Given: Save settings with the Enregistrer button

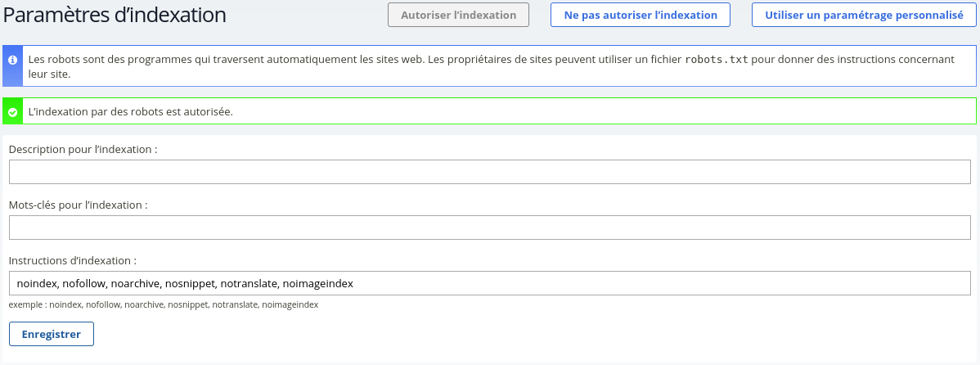Looking at the screenshot, I should tap(51, 334).
